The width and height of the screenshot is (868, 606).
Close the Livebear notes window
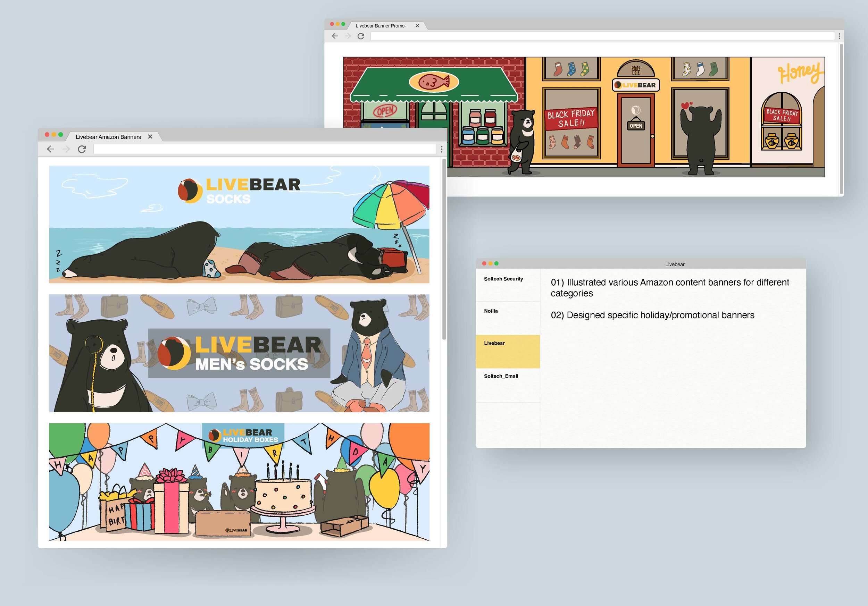[x=484, y=263]
